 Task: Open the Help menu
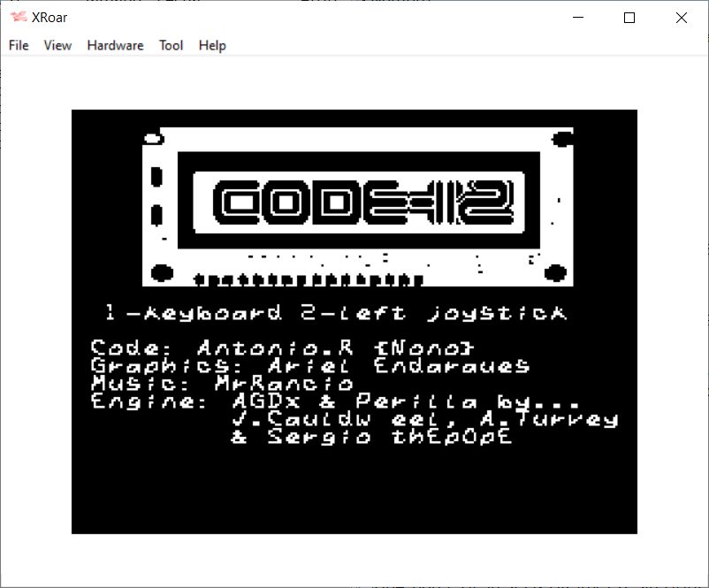click(x=212, y=45)
